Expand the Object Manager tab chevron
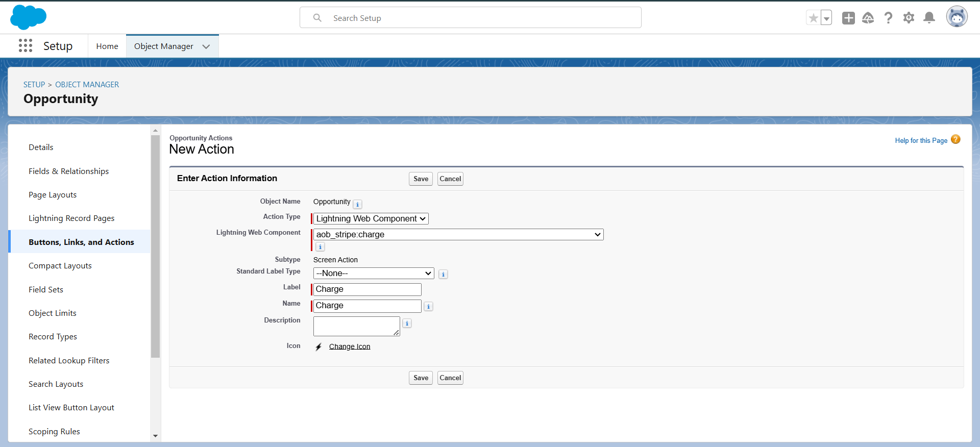 coord(206,46)
